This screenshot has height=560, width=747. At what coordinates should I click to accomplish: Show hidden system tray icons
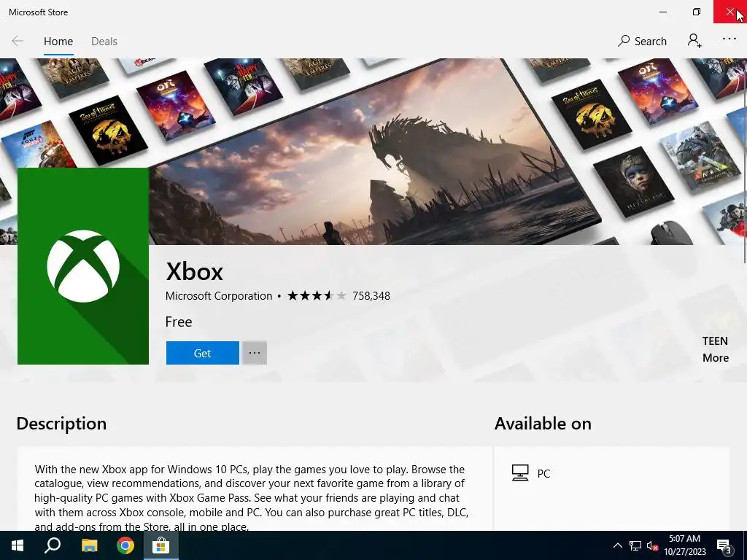coord(617,545)
